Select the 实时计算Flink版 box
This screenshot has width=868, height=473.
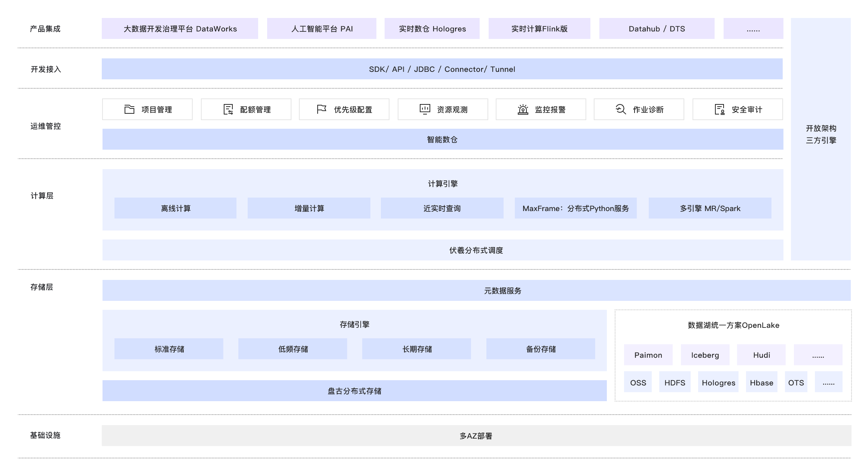point(540,28)
